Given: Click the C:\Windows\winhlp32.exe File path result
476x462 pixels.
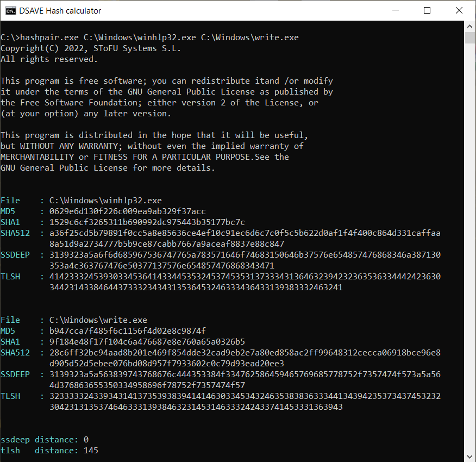Looking at the screenshot, I should click(x=105, y=201).
